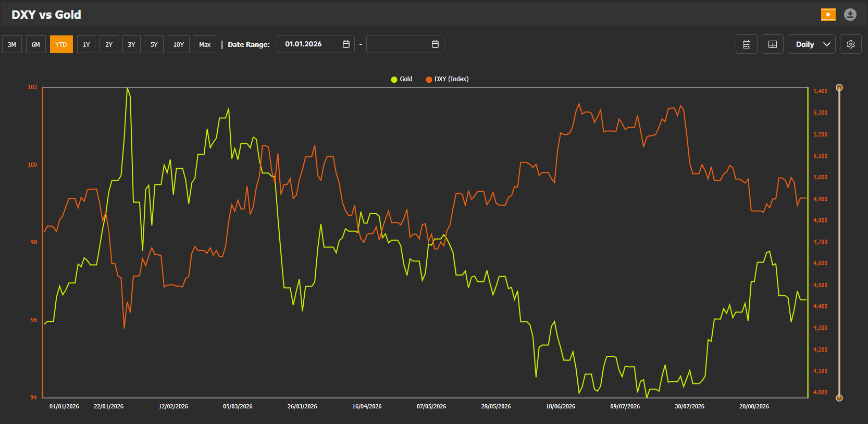Grab the bottom handle of vertical range slider

(x=839, y=398)
